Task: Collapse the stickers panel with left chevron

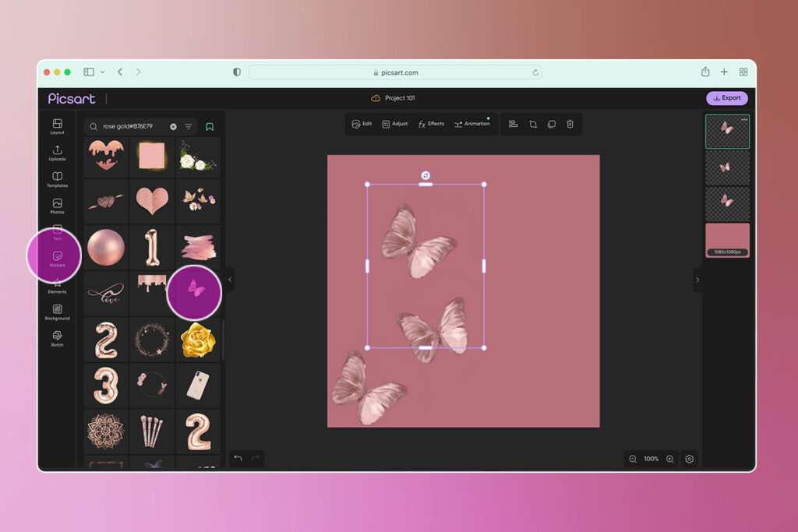Action: pos(229,279)
